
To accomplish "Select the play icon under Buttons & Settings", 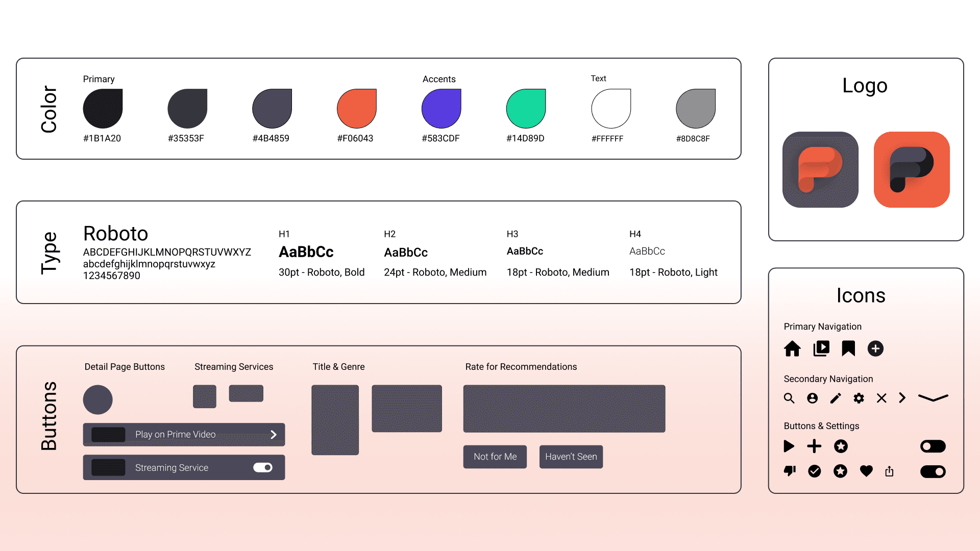I will coord(789,446).
